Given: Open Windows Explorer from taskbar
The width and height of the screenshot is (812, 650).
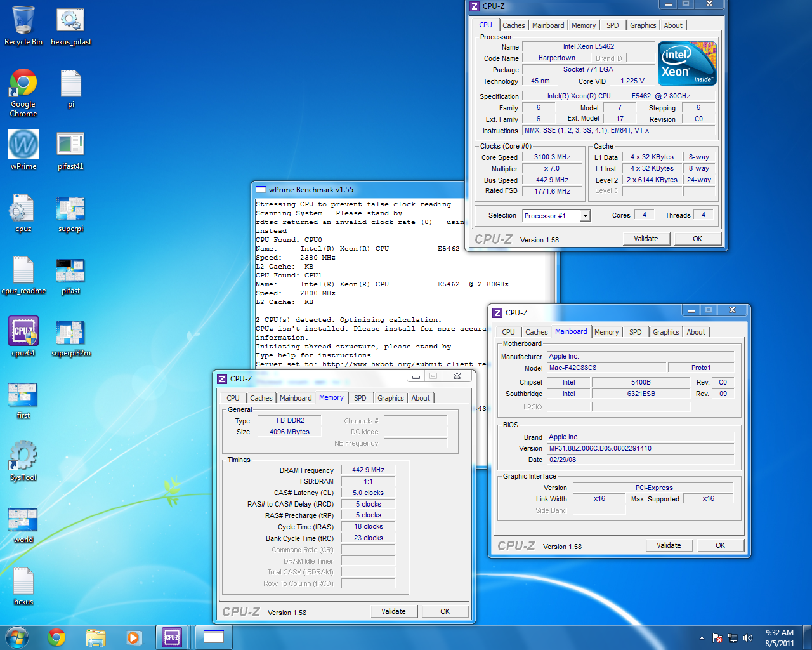Looking at the screenshot, I should [x=95, y=637].
